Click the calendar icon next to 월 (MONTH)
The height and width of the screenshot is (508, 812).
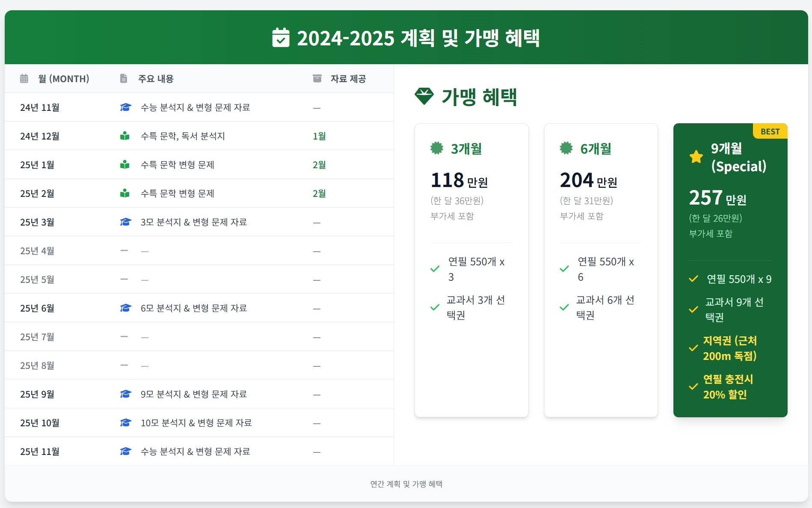(24, 79)
